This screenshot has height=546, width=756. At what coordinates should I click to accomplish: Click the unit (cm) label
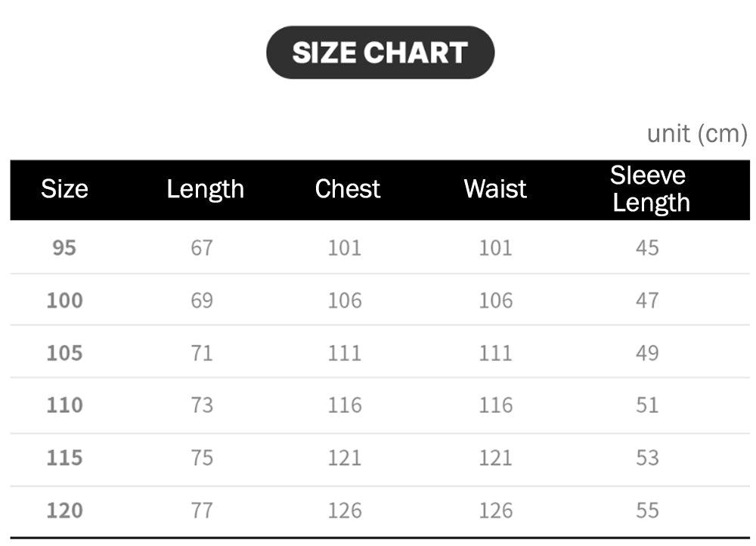pos(696,134)
